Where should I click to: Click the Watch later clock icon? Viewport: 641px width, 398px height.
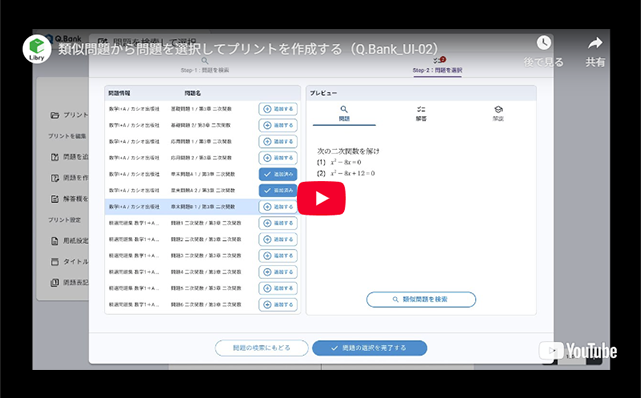point(544,43)
